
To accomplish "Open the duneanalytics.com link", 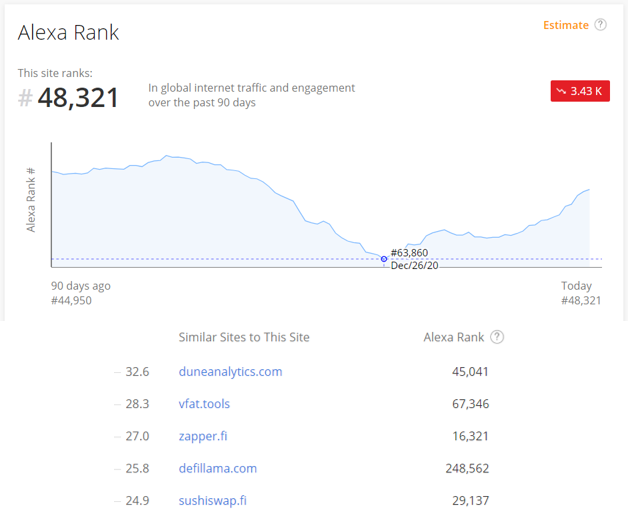I will pos(230,372).
